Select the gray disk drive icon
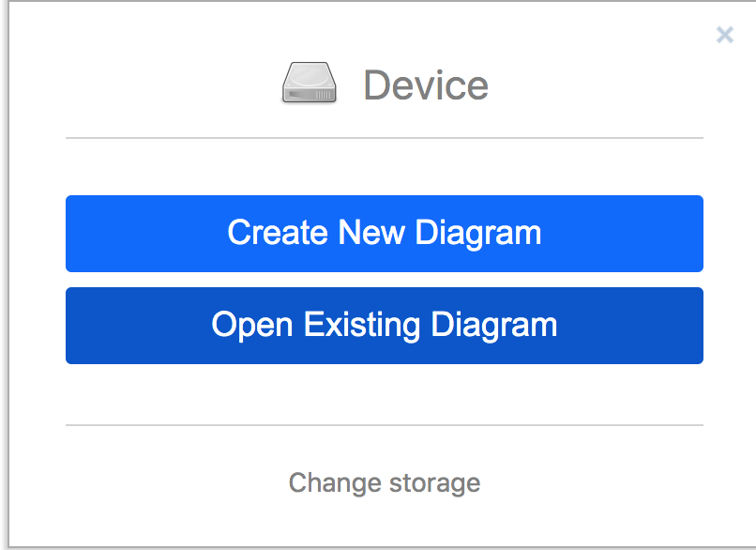This screenshot has width=756, height=550. (x=309, y=83)
